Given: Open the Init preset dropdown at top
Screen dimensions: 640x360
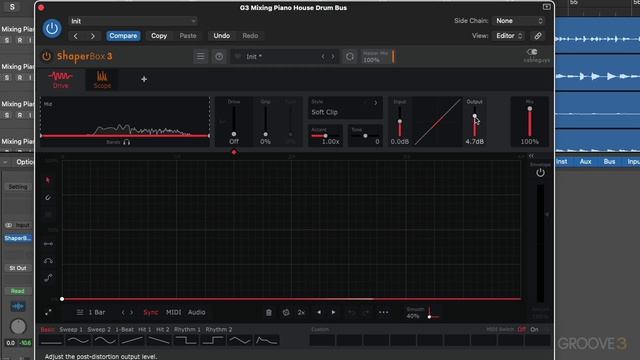Looking at the screenshot, I should pyautogui.click(x=132, y=21).
